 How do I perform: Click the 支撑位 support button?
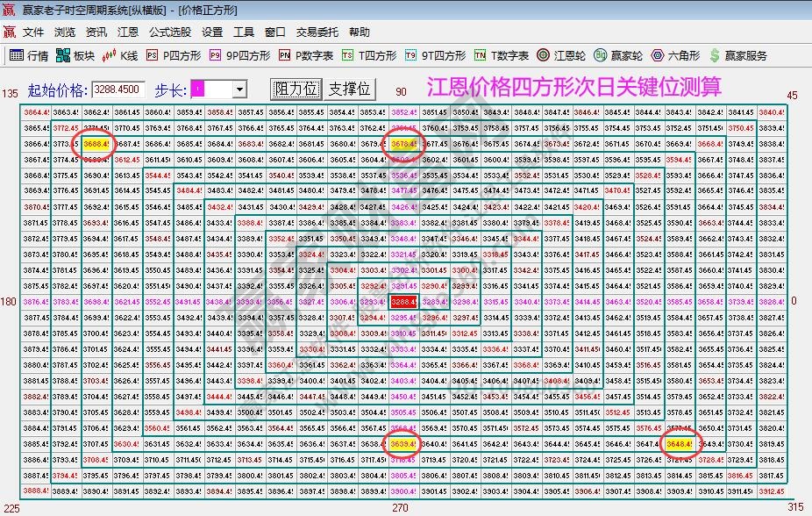pyautogui.click(x=351, y=89)
